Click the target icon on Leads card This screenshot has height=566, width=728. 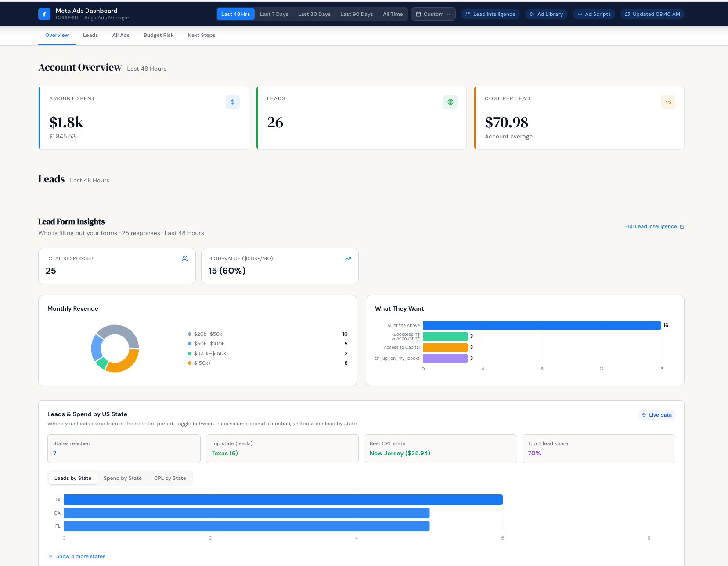pyautogui.click(x=450, y=102)
